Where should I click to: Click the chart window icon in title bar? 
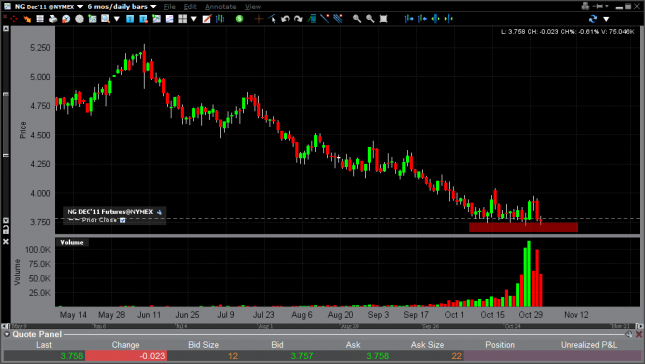(x=7, y=6)
